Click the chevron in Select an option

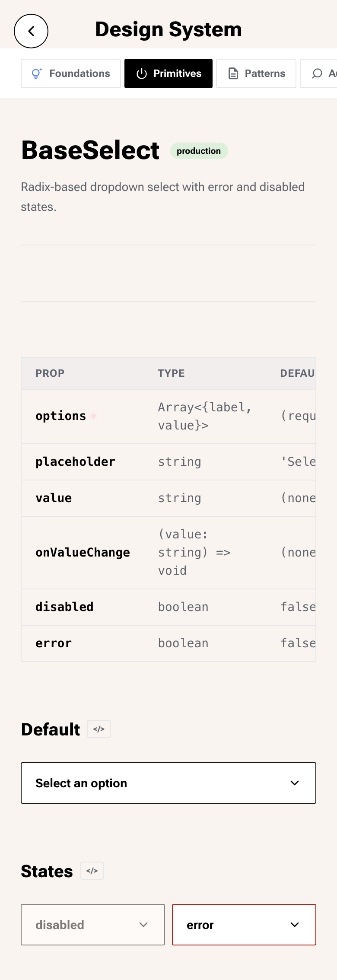click(x=295, y=783)
